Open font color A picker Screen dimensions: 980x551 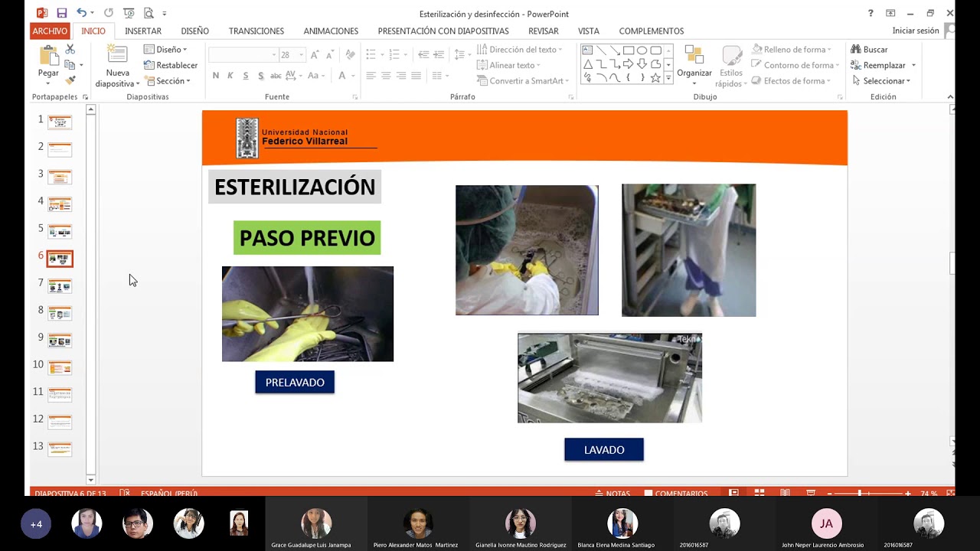342,76
